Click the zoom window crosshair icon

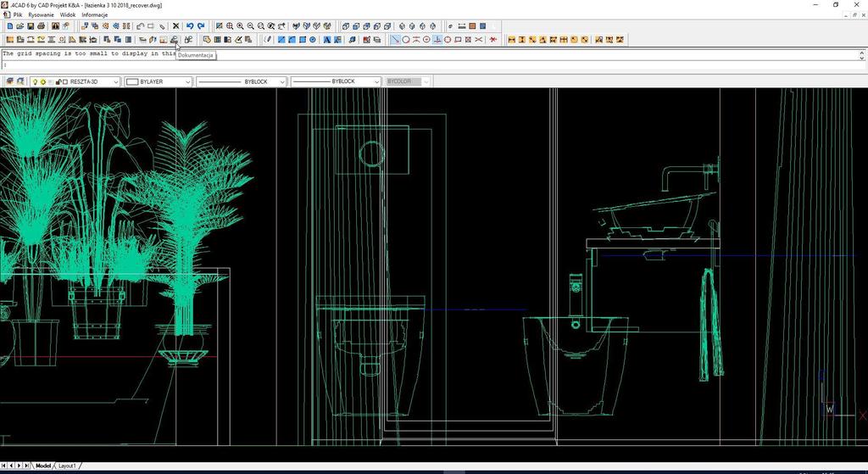[230, 26]
